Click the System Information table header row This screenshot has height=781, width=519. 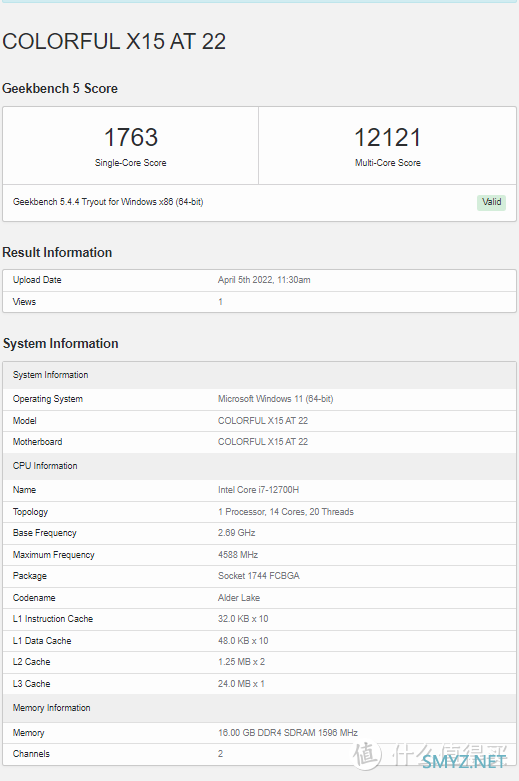tap(259, 375)
